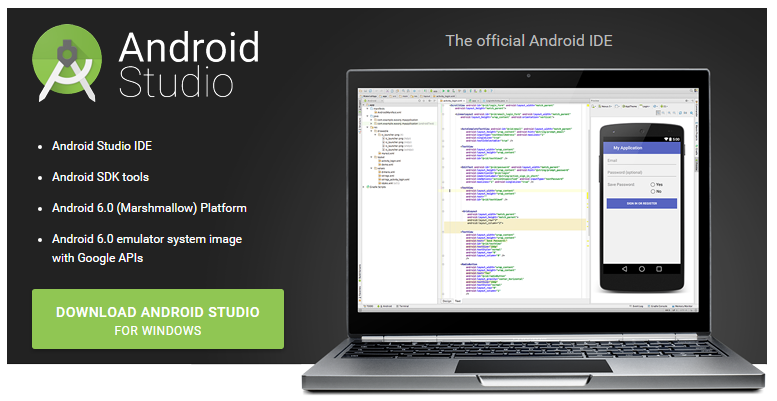Viewport: 777px width, 401px height.
Task: Click the 'My Application' app bar title
Action: click(627, 148)
